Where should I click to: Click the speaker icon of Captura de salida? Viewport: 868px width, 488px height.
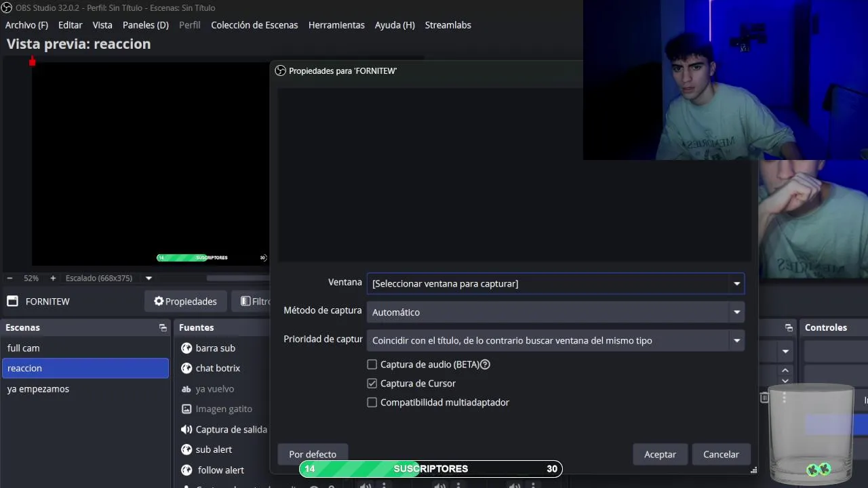[186, 429]
